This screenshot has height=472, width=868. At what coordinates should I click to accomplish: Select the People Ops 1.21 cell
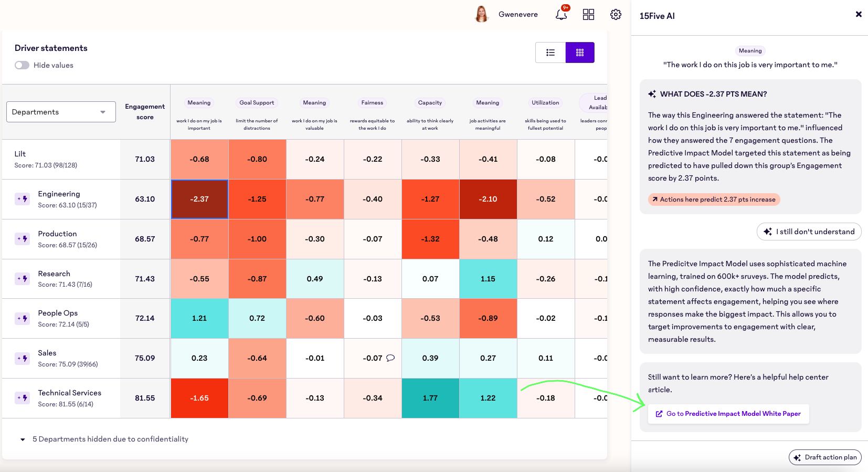click(199, 318)
